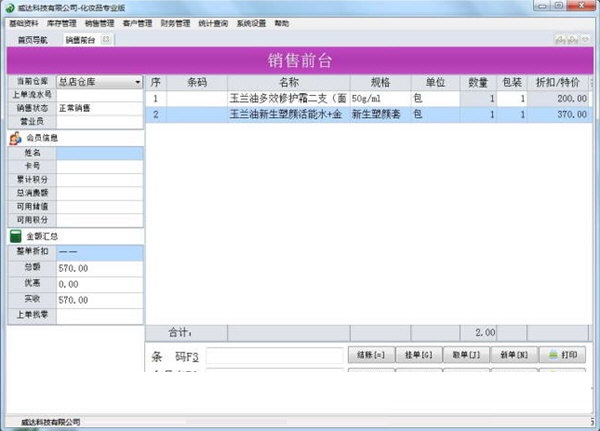Open the 库存管理 menu
The width and height of the screenshot is (600, 431).
(x=62, y=23)
